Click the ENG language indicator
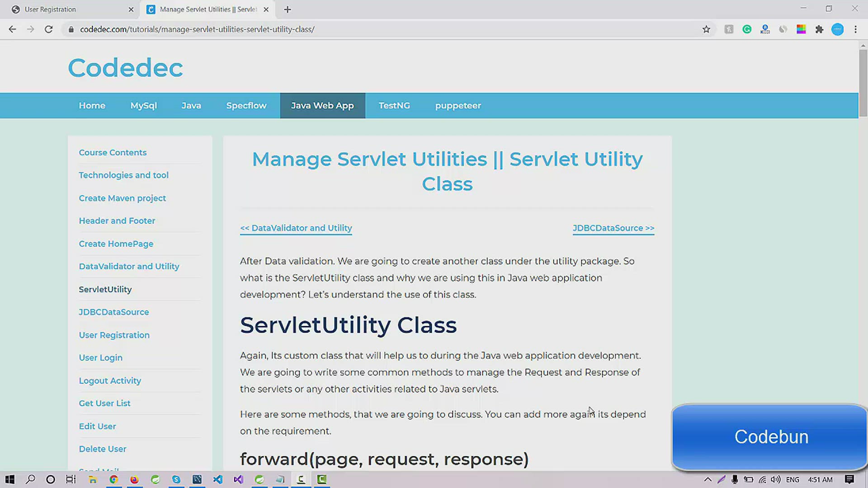868x488 pixels. [x=793, y=479]
